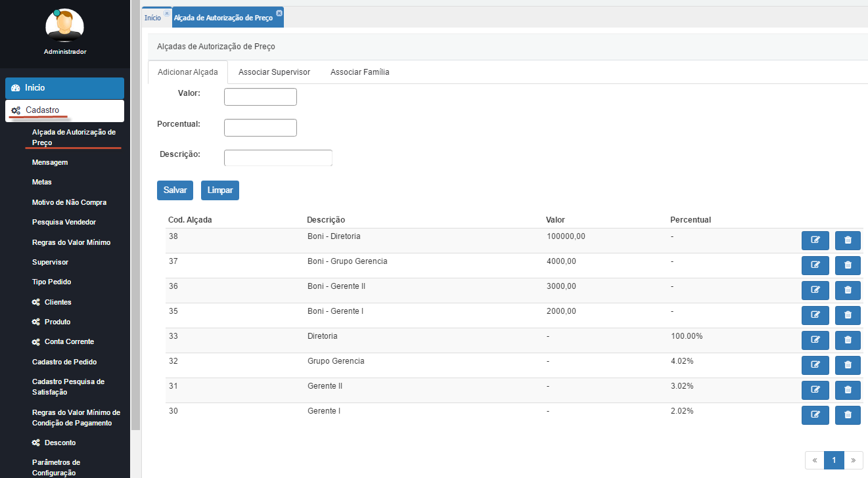The image size is (868, 478).
Task: Edit the Boni - Grupo Gerencia row
Action: click(x=815, y=265)
